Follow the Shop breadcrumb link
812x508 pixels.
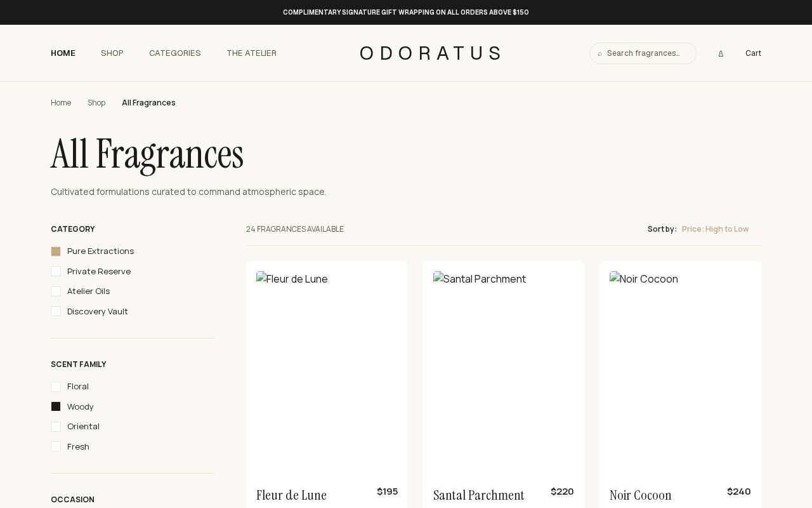pos(96,103)
